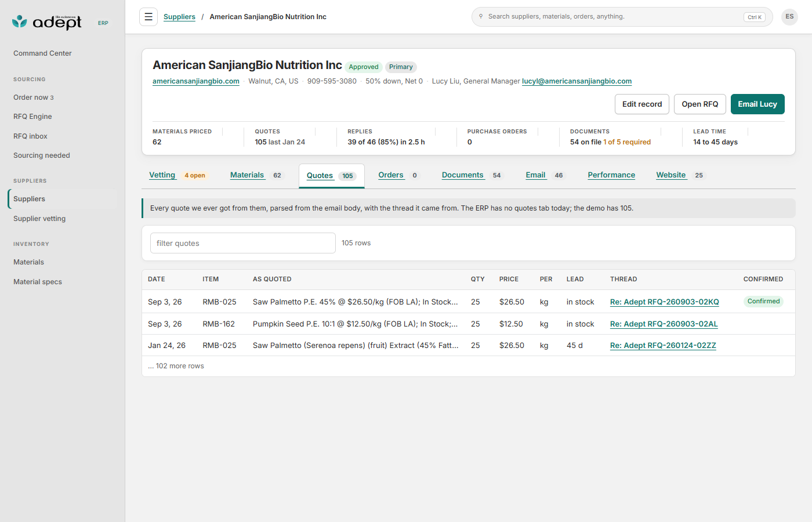
Task: Click the Confirmed badge in first row
Action: [x=763, y=302]
